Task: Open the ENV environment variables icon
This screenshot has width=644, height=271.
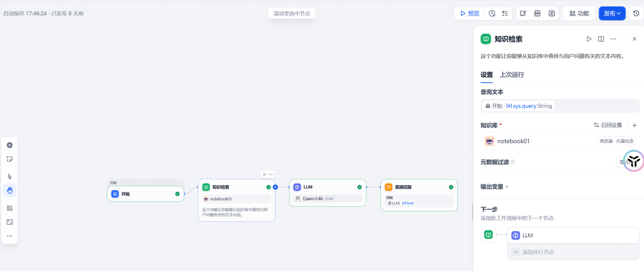Action: point(537,14)
